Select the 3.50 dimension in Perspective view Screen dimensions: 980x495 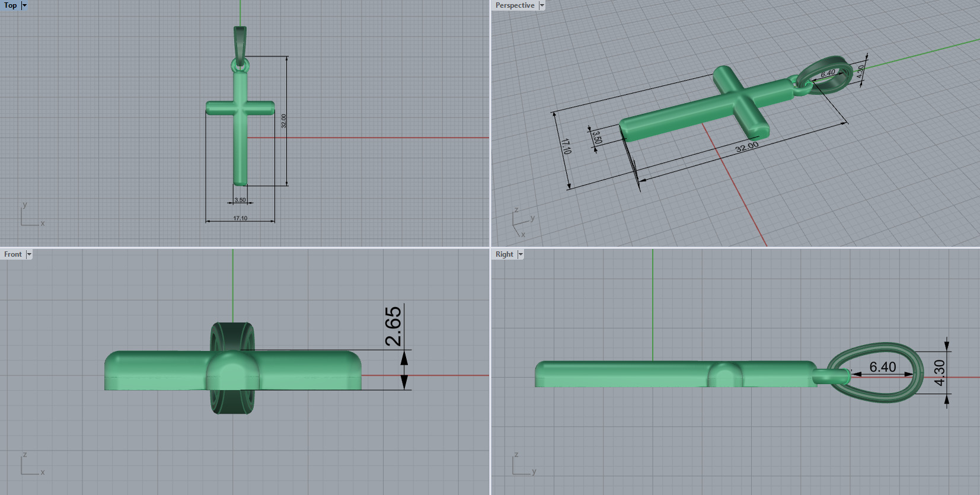pyautogui.click(x=598, y=138)
